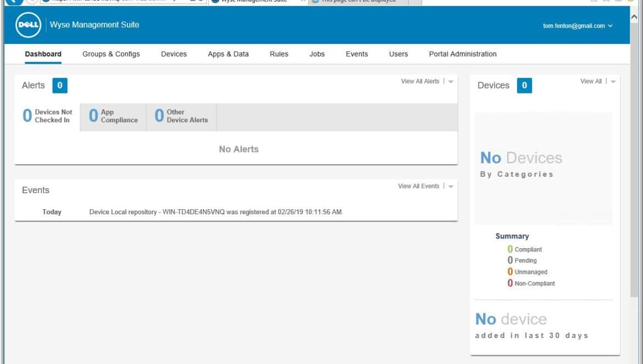Click the Alerts count badge
This screenshot has width=643, height=364.
click(x=60, y=86)
